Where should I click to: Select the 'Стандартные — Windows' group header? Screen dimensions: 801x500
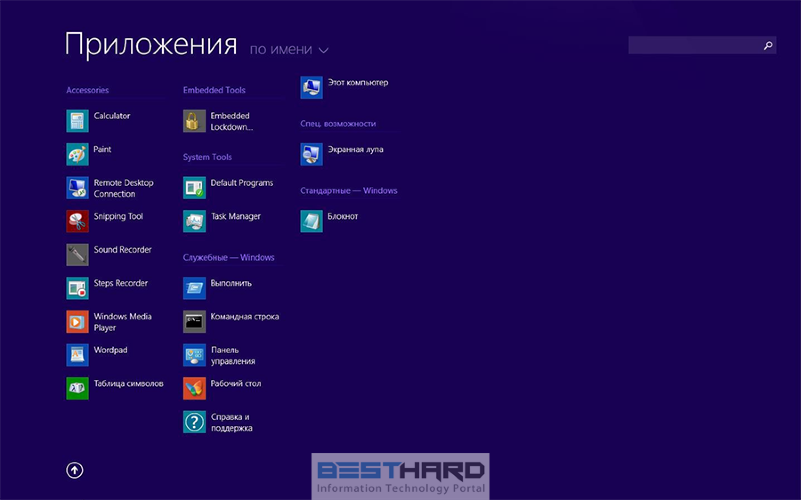349,191
